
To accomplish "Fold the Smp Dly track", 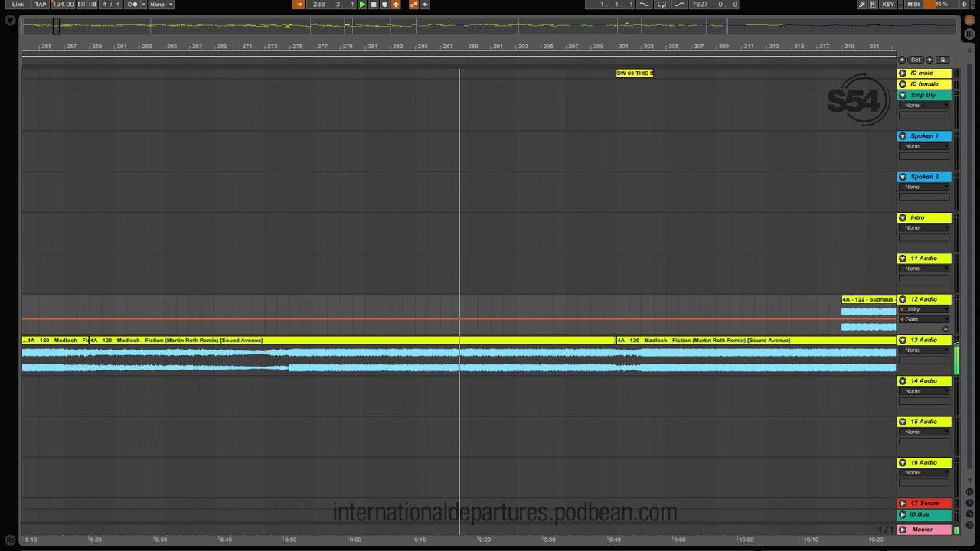I will tap(903, 96).
